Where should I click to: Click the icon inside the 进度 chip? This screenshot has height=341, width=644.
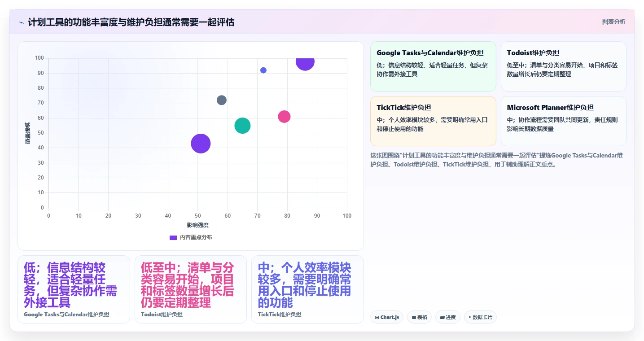(x=442, y=317)
